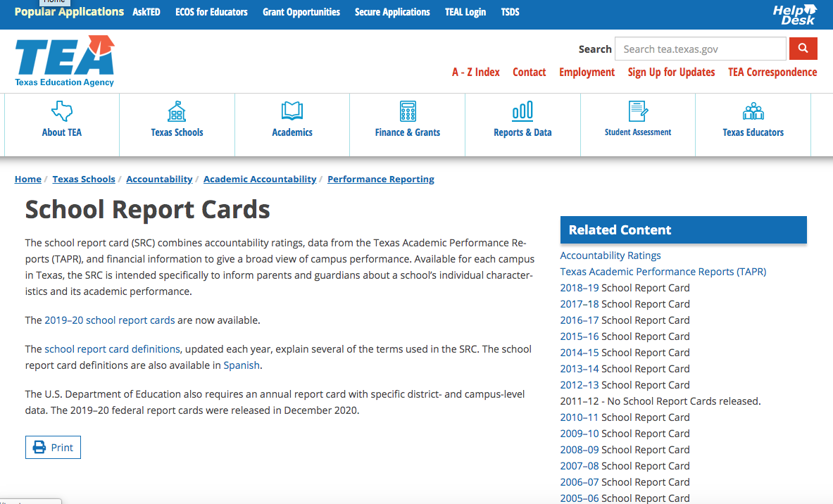
Task: Click the calculator Finance & Grants icon
Action: (408, 111)
